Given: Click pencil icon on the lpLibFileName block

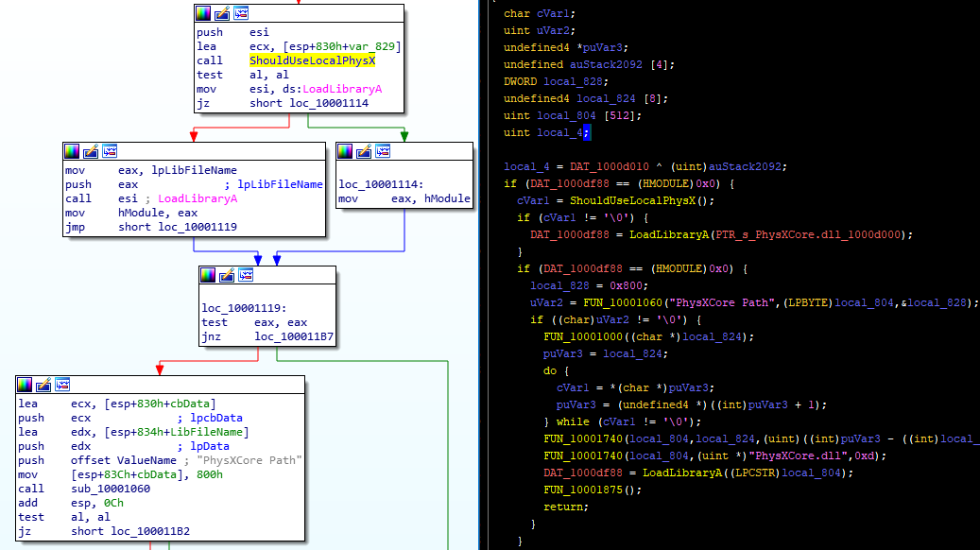Looking at the screenshot, I should (91, 151).
